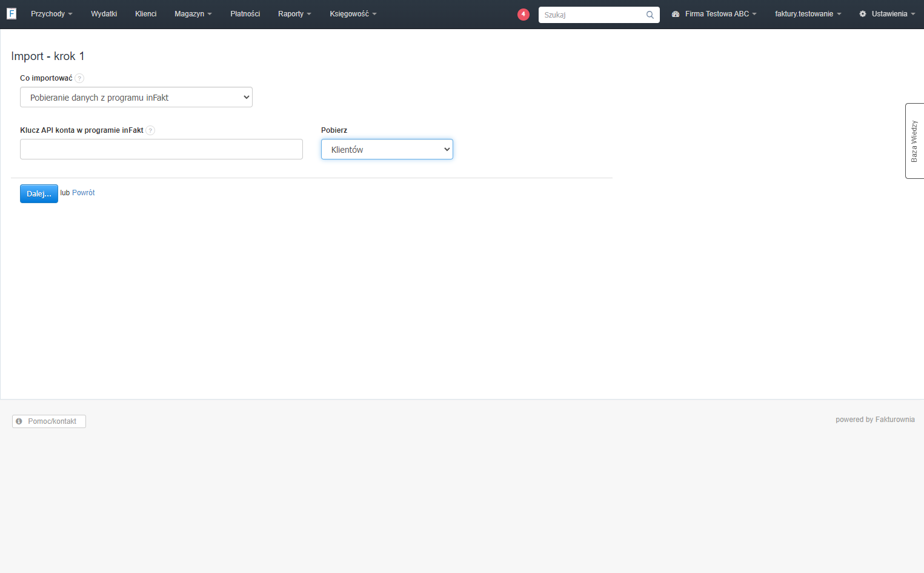Click help icon next to Klucz API label
This screenshot has height=573, width=924.
click(x=150, y=130)
